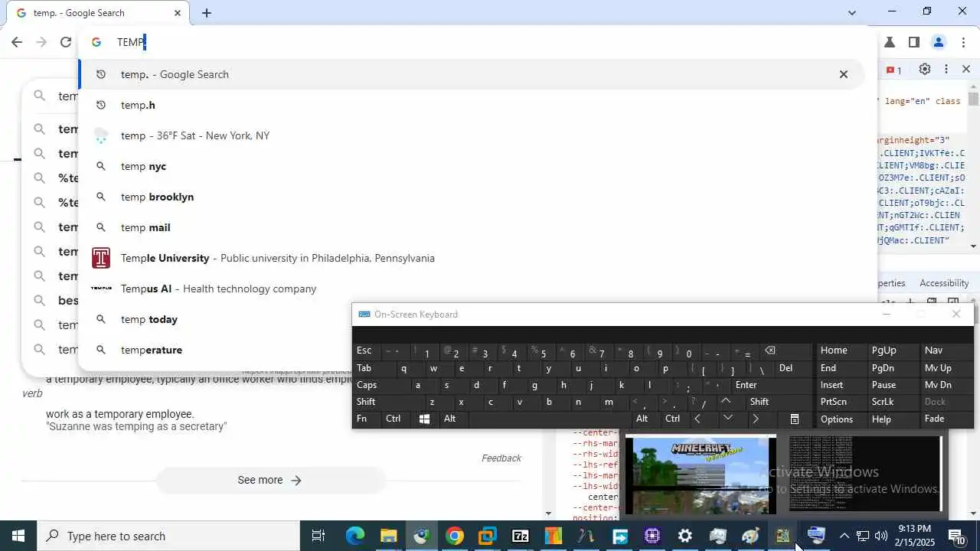Click the left arrow key on On-Screen Keyboard

point(697,419)
